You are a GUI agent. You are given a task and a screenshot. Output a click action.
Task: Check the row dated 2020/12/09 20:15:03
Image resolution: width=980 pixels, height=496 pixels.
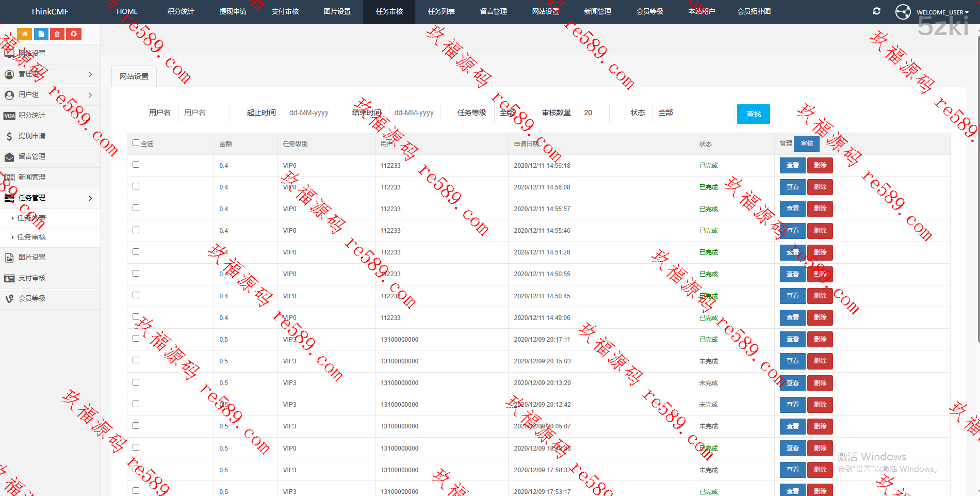pos(136,360)
